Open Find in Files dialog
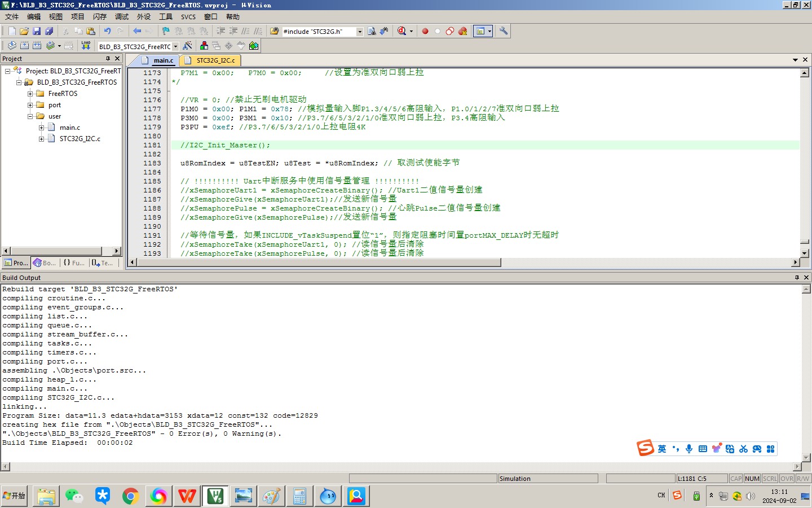The height and width of the screenshot is (508, 812). [x=274, y=31]
